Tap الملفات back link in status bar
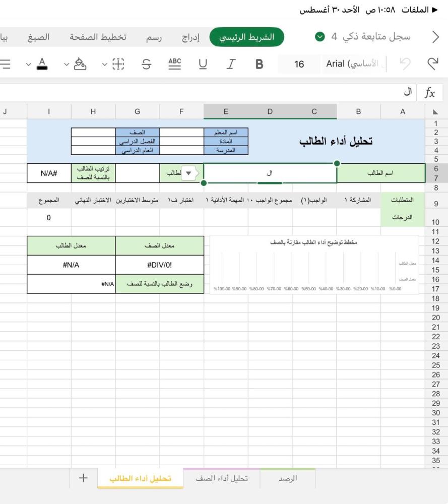448x504 pixels. tap(419, 10)
